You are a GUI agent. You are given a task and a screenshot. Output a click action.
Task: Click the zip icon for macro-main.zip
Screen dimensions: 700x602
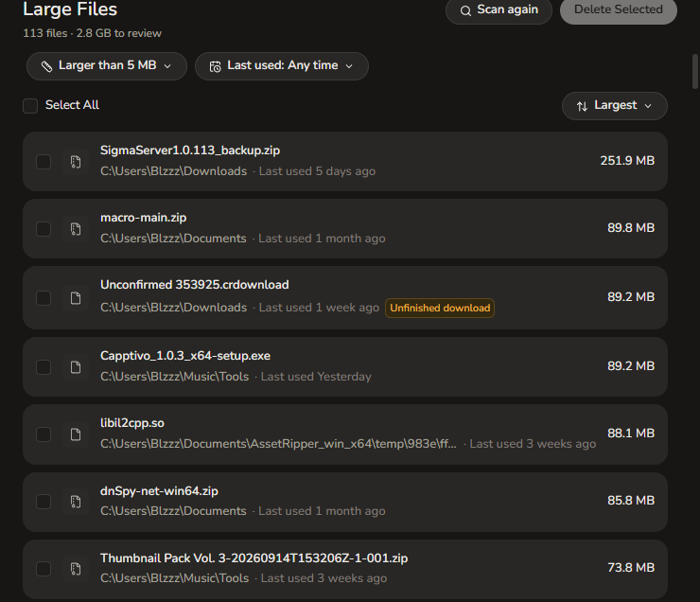click(76, 229)
